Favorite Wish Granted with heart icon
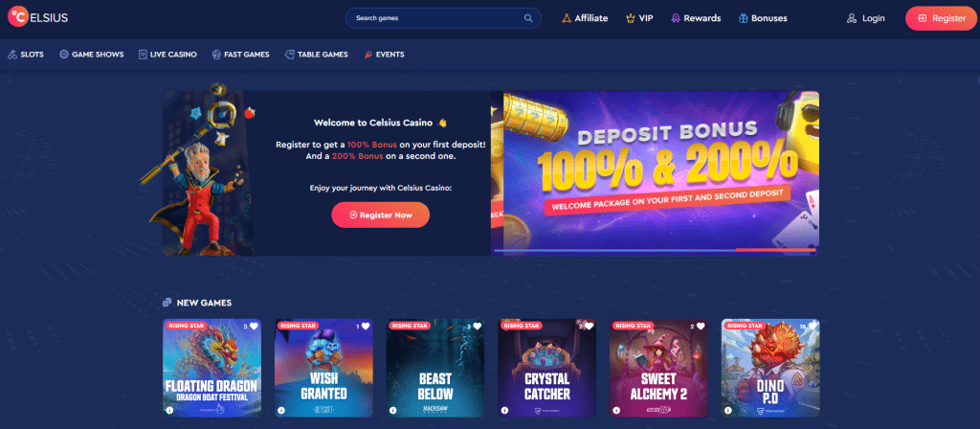Screen dimensions: 980x429 pyautogui.click(x=366, y=326)
